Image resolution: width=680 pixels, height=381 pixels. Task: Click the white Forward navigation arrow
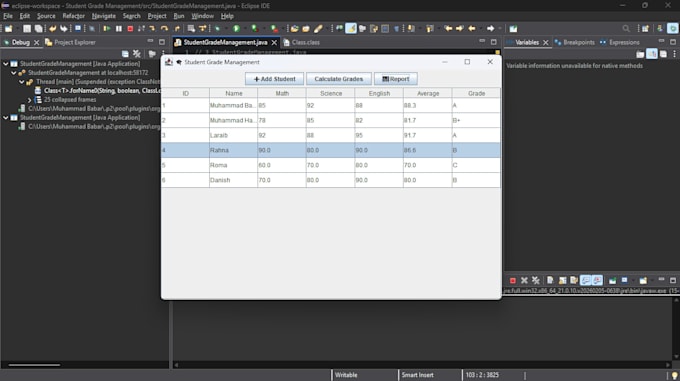pyautogui.click(x=490, y=29)
